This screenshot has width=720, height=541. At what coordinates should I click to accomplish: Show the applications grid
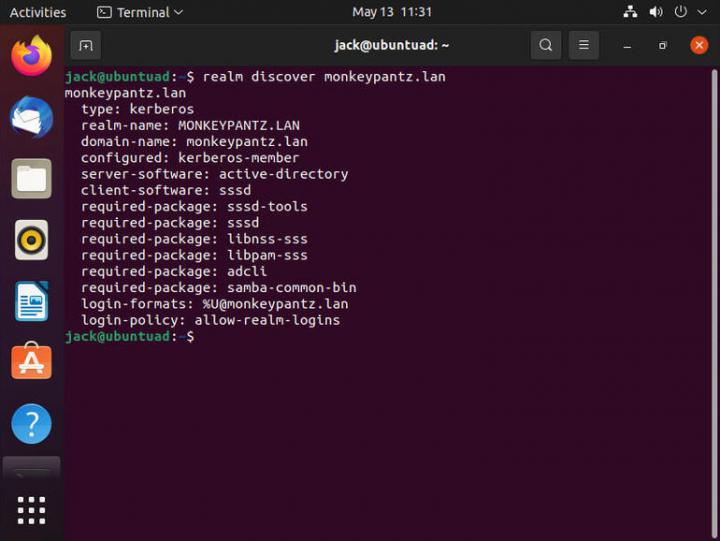click(31, 510)
